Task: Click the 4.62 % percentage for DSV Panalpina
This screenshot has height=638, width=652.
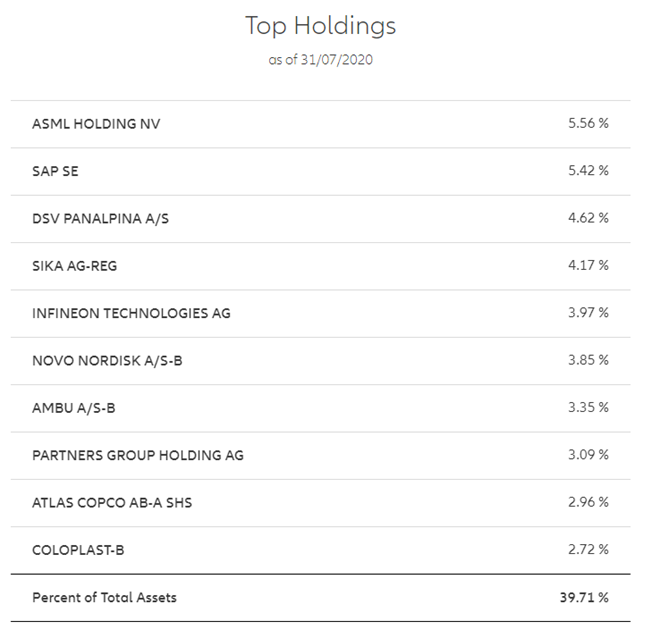Action: (x=587, y=218)
